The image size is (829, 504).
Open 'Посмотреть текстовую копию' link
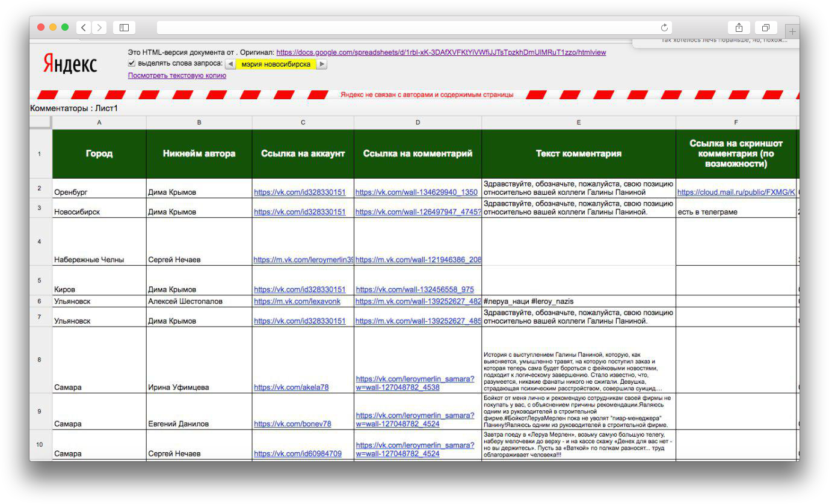click(x=177, y=76)
